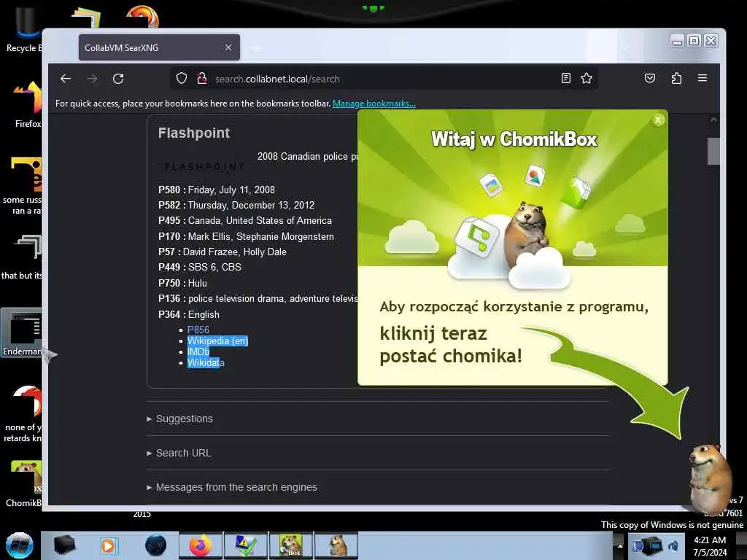The image size is (747, 560).
Task: Open the IMDb link
Action: pyautogui.click(x=198, y=352)
